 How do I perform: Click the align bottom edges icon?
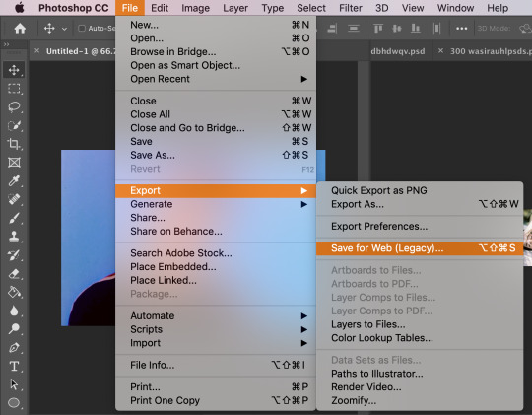click(416, 29)
